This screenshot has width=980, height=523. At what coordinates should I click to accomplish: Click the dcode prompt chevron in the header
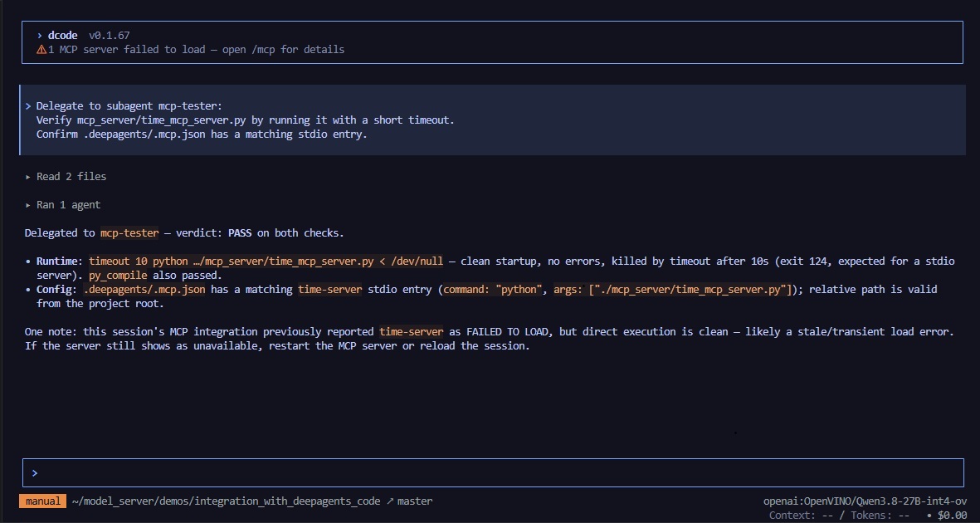coord(39,36)
